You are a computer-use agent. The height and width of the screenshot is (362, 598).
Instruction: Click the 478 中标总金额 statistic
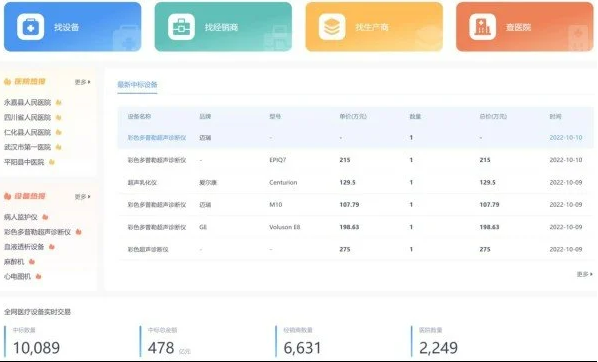[x=161, y=348]
